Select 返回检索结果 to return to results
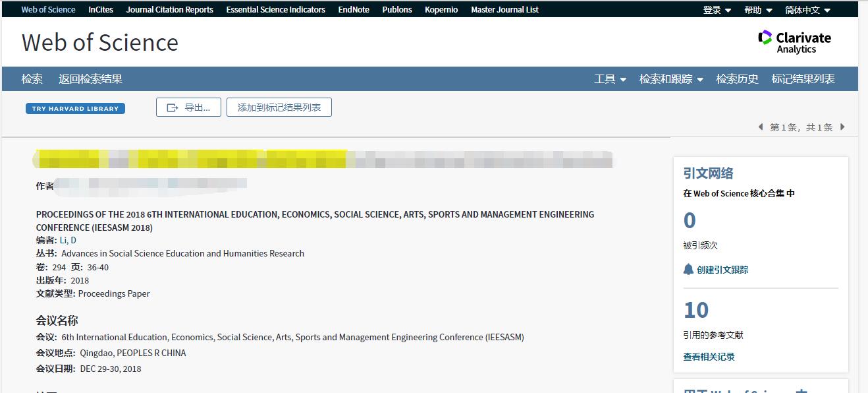Screen dimensions: 868x393 coord(90,79)
